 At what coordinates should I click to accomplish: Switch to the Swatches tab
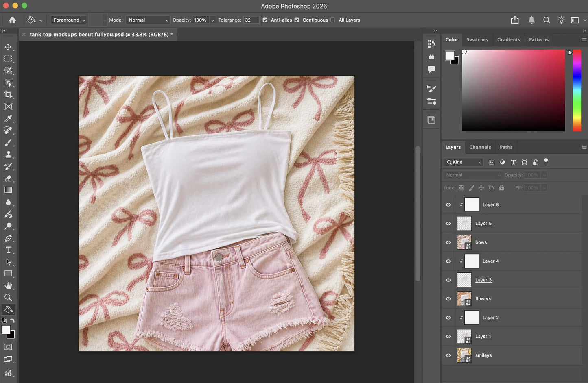[x=477, y=40]
